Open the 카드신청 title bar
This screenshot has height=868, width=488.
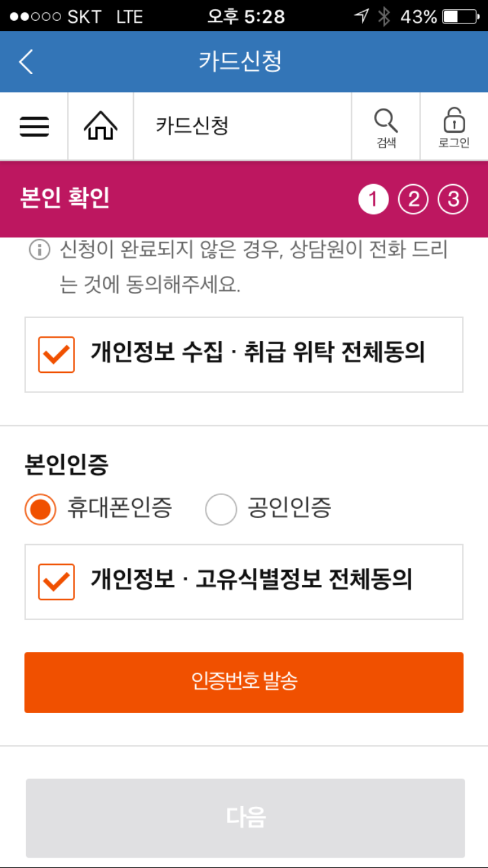tap(244, 61)
